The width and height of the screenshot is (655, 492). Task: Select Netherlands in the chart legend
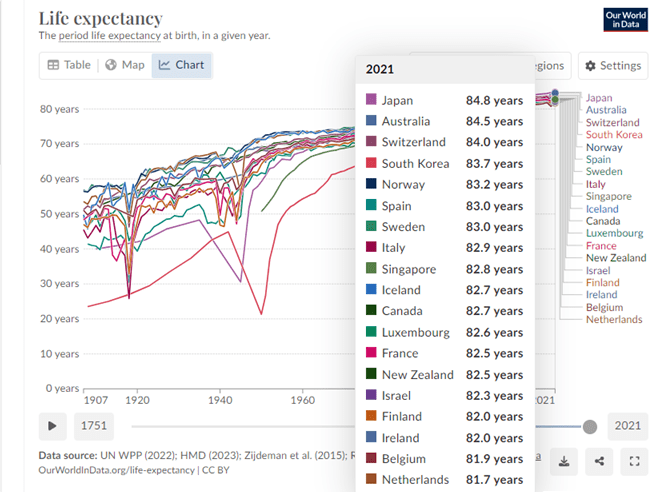[614, 320]
